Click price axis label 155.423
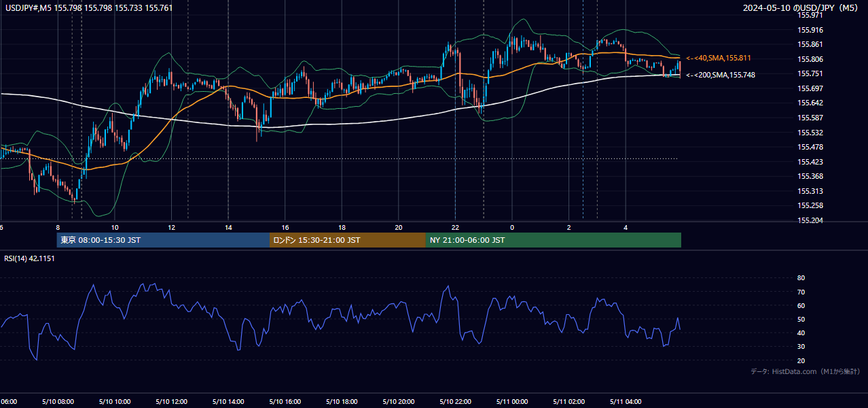 pyautogui.click(x=810, y=162)
